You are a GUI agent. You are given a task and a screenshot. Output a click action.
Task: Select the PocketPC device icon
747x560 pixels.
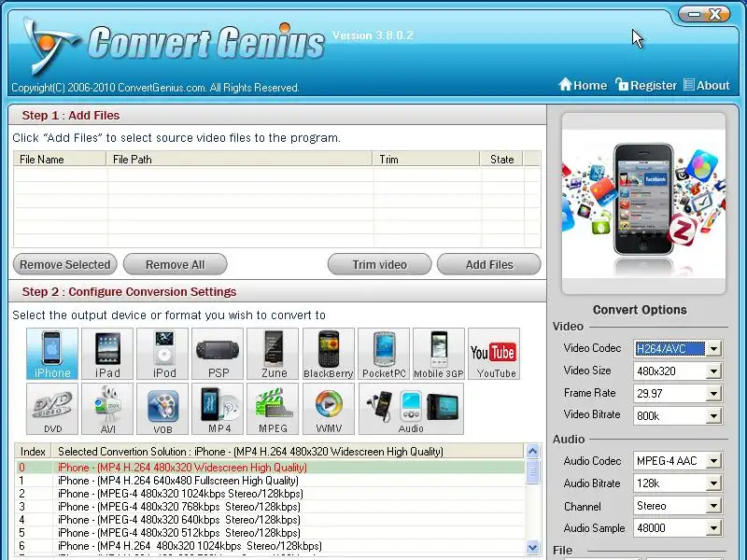(x=384, y=354)
